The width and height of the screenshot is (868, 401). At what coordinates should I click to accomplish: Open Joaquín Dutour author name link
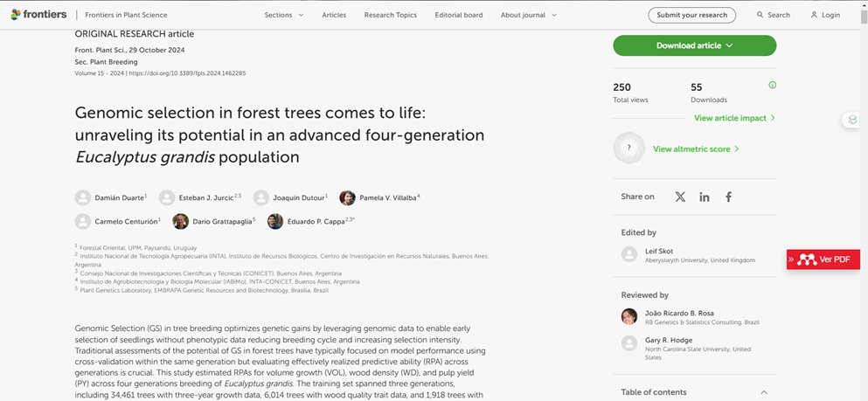pos(298,197)
